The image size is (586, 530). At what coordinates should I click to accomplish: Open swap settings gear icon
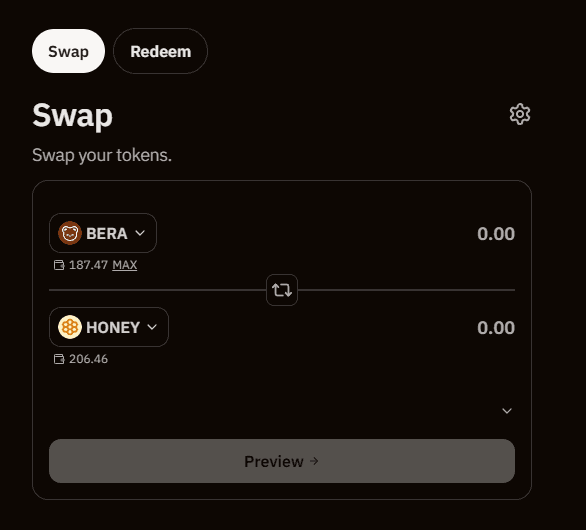coord(520,114)
